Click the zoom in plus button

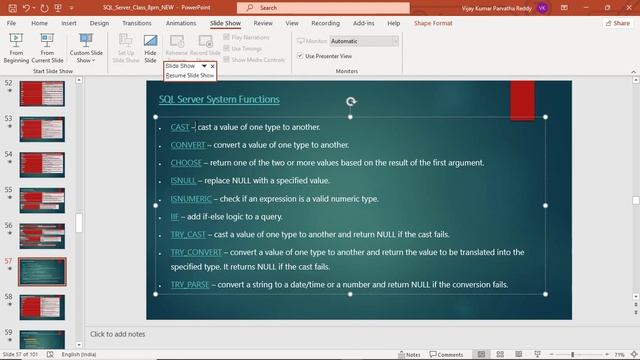607,354
